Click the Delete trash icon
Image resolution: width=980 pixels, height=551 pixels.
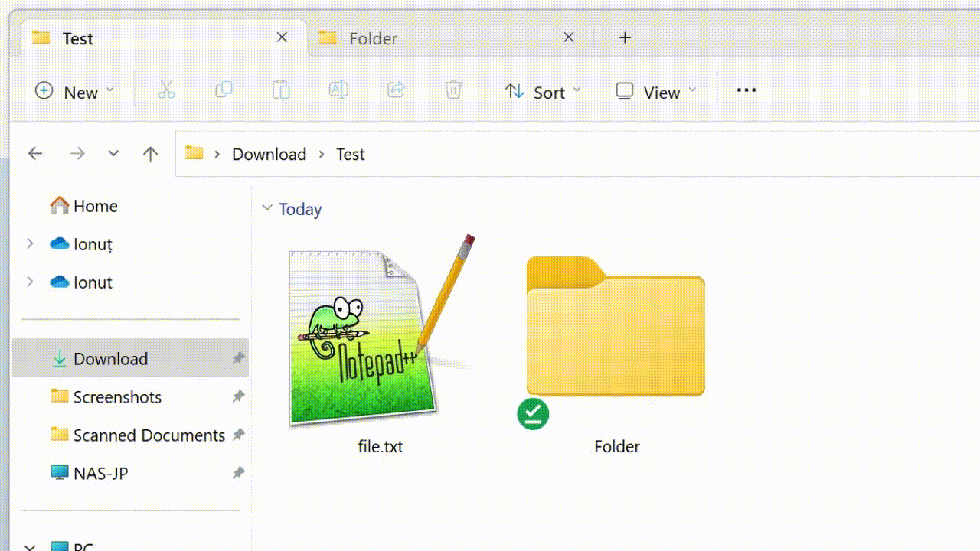click(453, 90)
